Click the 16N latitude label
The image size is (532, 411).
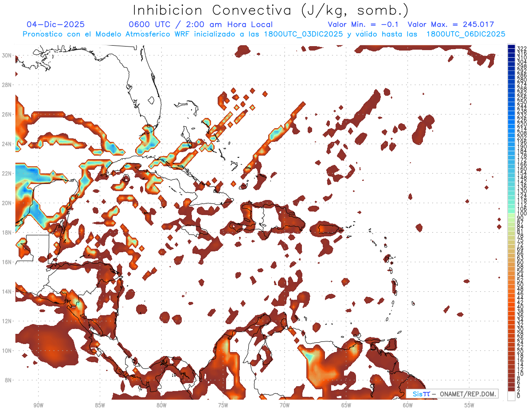pos(7,262)
